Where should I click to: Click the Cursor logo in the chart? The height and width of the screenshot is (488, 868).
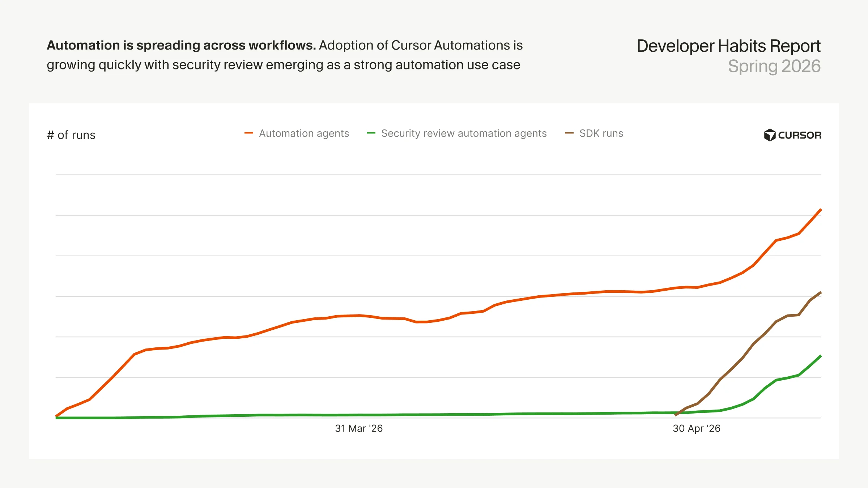pos(792,135)
